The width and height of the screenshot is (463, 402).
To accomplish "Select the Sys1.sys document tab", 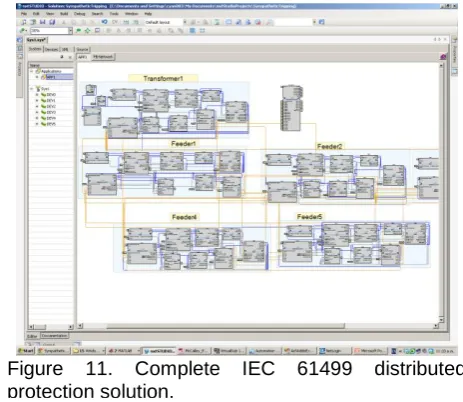I will [x=37, y=40].
